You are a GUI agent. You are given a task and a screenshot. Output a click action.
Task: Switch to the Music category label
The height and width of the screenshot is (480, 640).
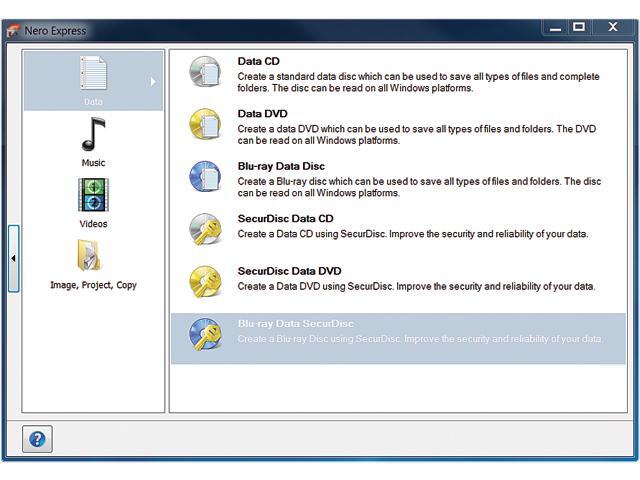coord(93,163)
